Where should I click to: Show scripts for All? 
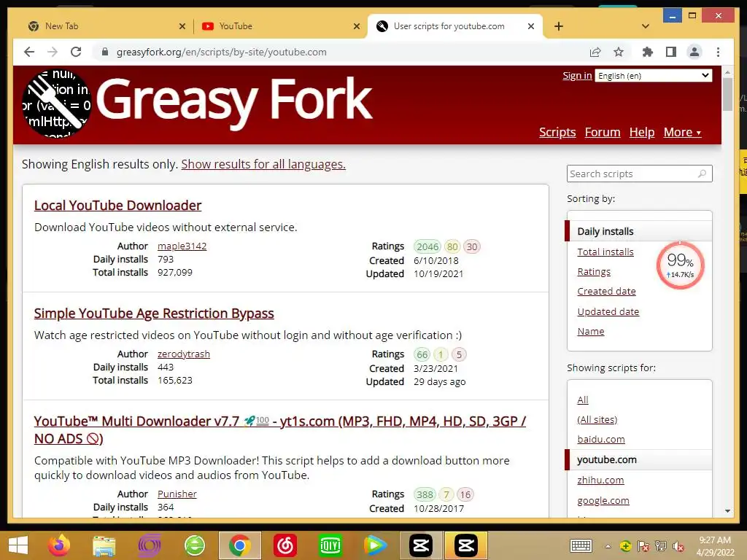click(583, 400)
